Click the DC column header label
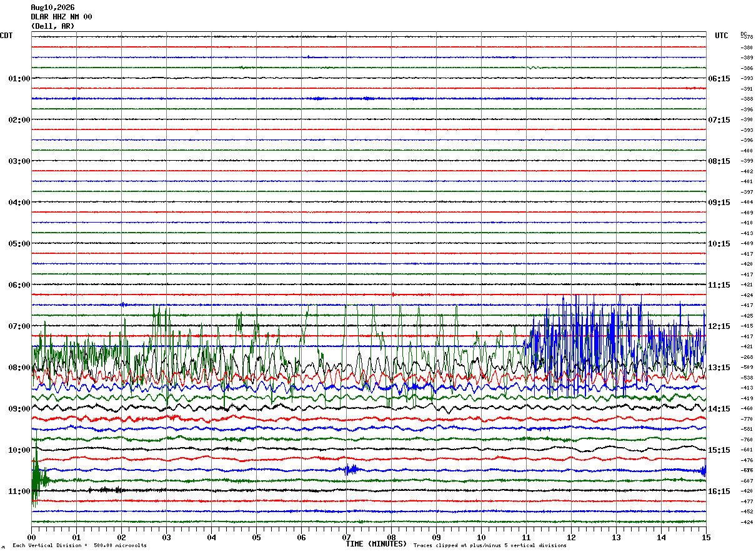The width and height of the screenshot is (756, 554). click(x=744, y=33)
